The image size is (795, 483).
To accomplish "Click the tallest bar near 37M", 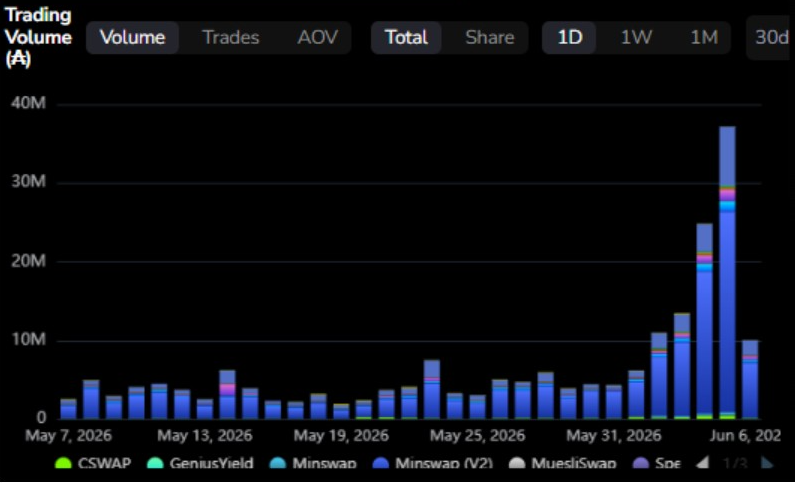I will (x=727, y=273).
